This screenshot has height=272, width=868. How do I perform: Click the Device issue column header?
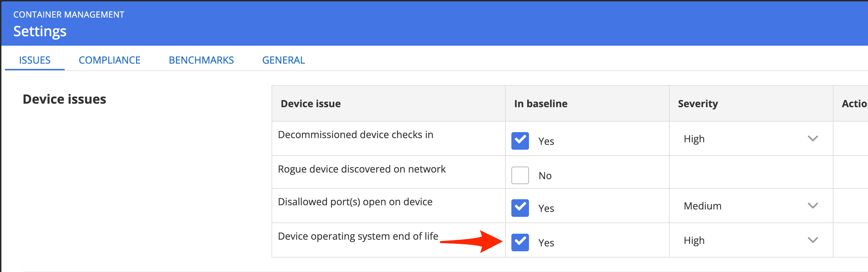click(311, 104)
